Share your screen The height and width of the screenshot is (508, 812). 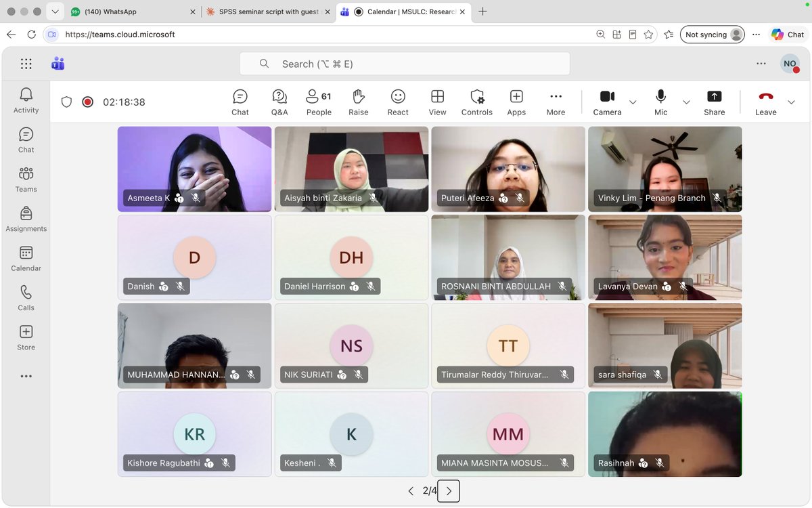point(714,102)
